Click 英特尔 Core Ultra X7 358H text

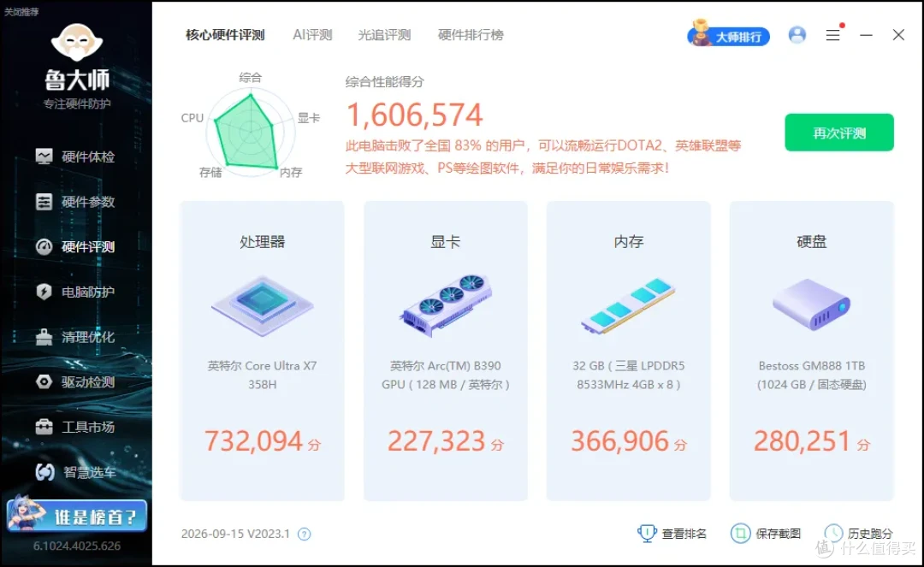click(x=263, y=375)
